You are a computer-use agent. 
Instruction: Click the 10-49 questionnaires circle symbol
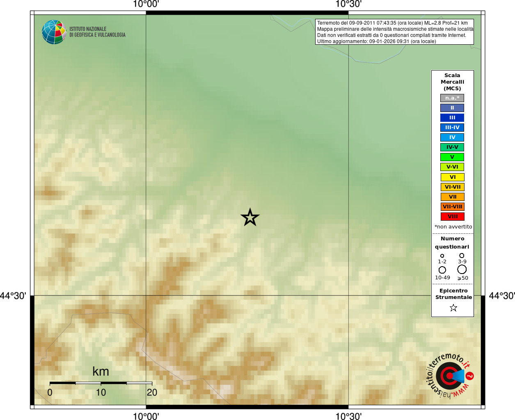coord(442,270)
